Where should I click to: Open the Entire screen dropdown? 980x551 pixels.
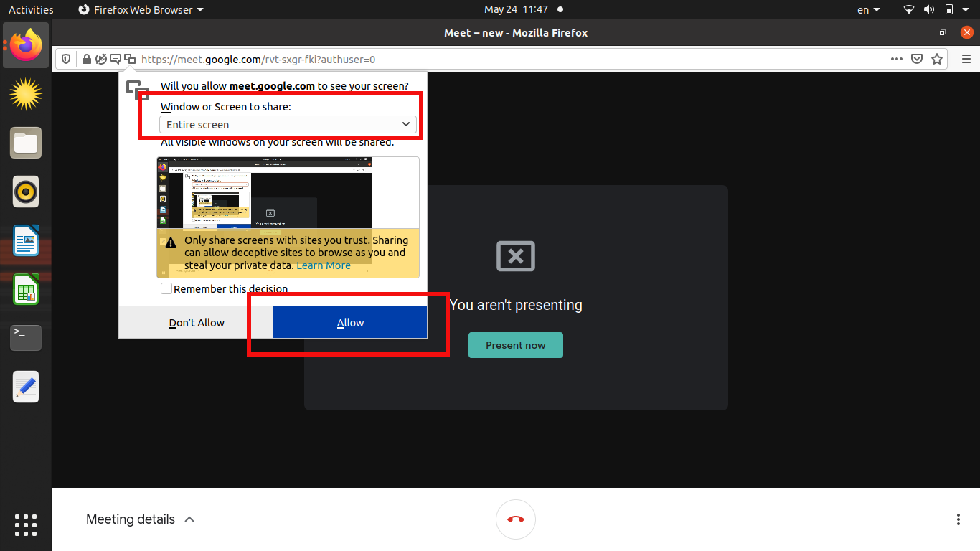point(288,125)
